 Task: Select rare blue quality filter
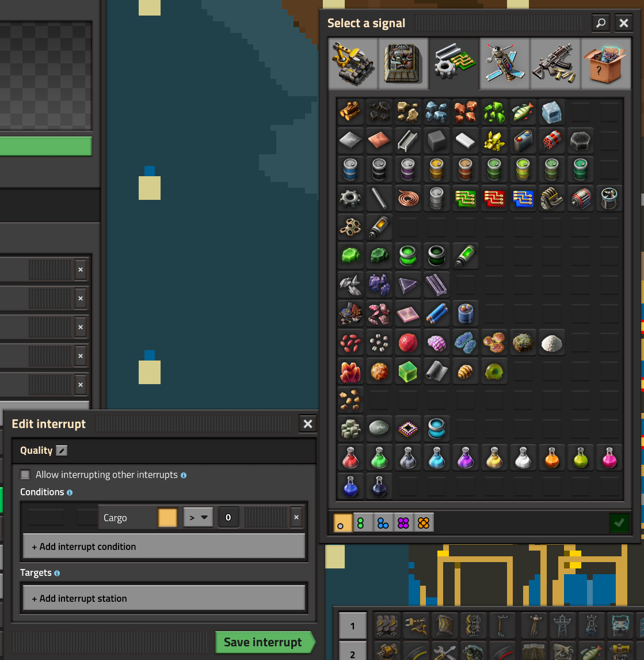(383, 523)
